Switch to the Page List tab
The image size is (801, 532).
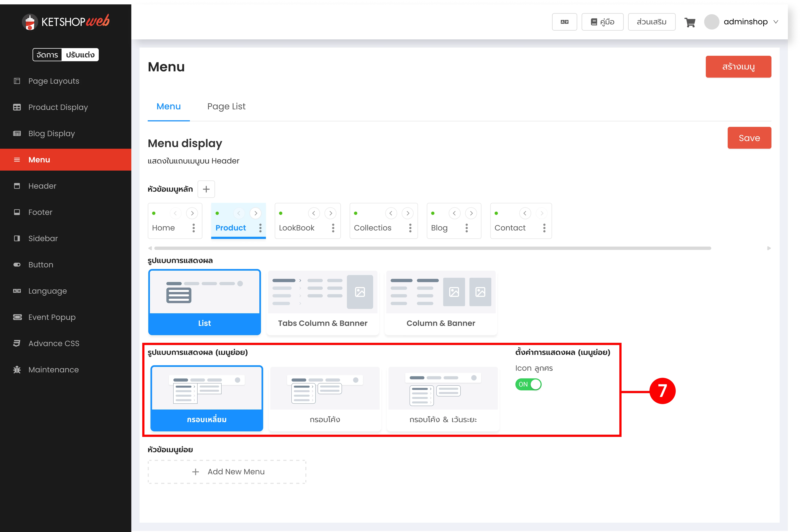(x=226, y=107)
